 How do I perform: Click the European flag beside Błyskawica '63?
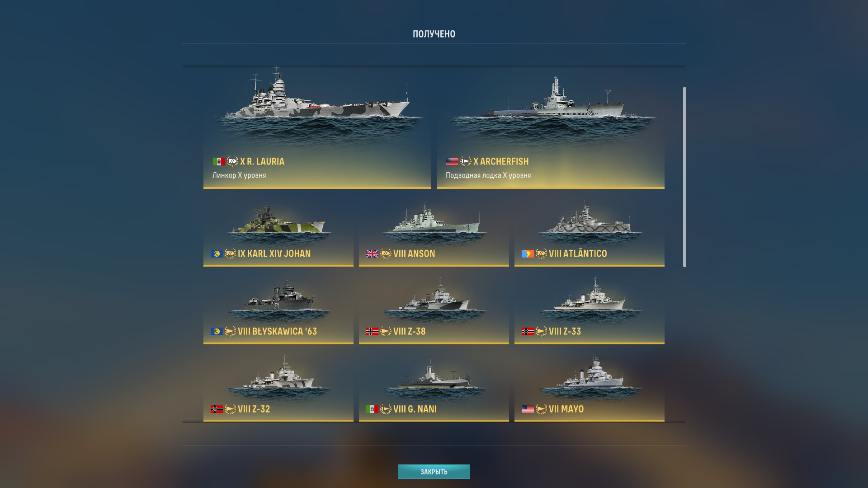[x=217, y=332]
